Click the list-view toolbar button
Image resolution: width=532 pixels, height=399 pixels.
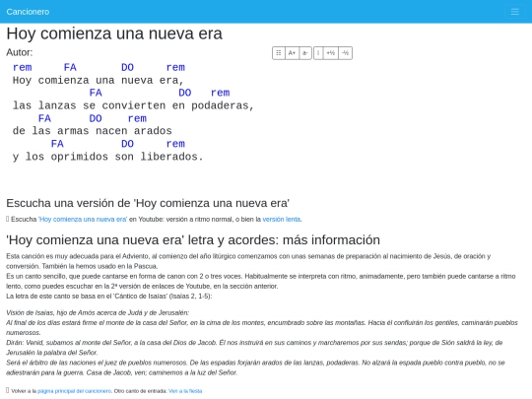[x=279, y=53]
